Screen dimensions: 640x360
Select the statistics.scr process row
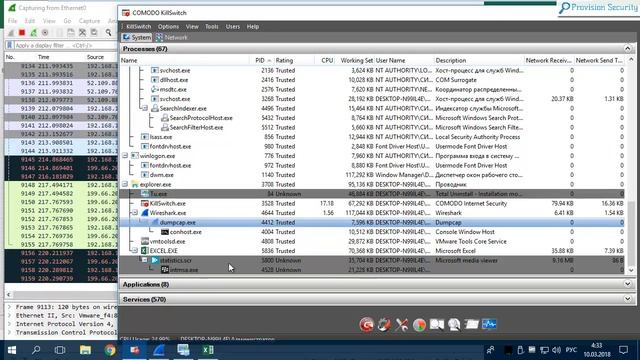(x=372, y=260)
